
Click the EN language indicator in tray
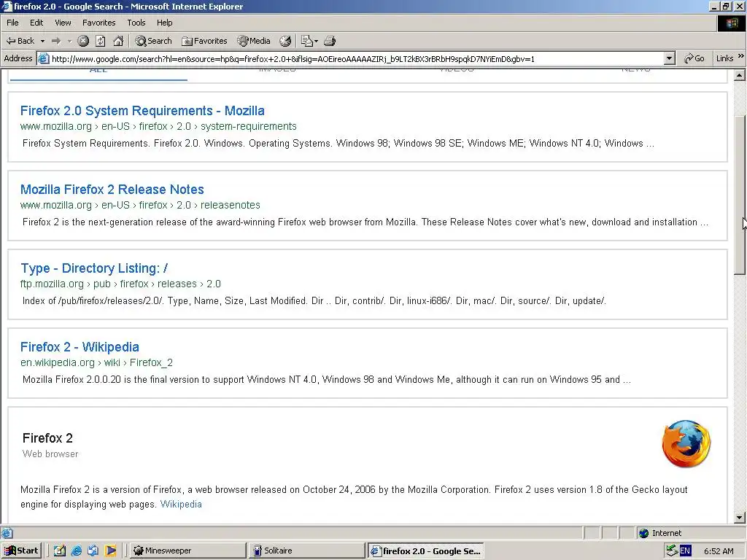(x=685, y=551)
